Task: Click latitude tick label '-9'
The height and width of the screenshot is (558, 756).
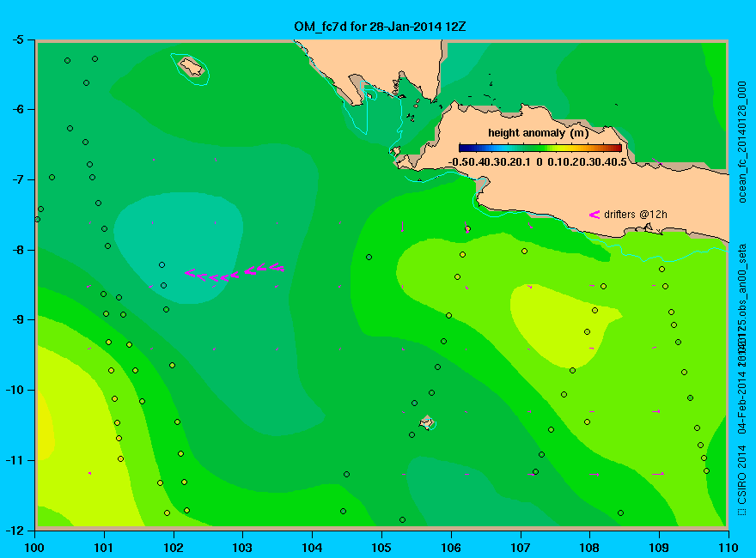Action: click(x=17, y=320)
